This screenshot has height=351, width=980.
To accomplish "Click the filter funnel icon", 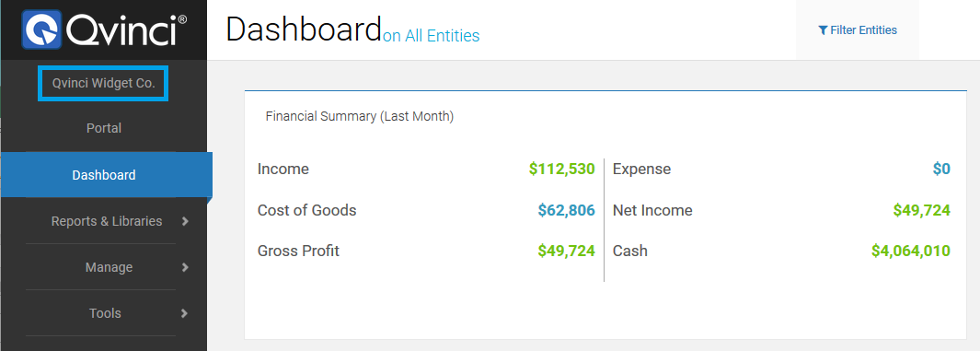I will pyautogui.click(x=824, y=30).
